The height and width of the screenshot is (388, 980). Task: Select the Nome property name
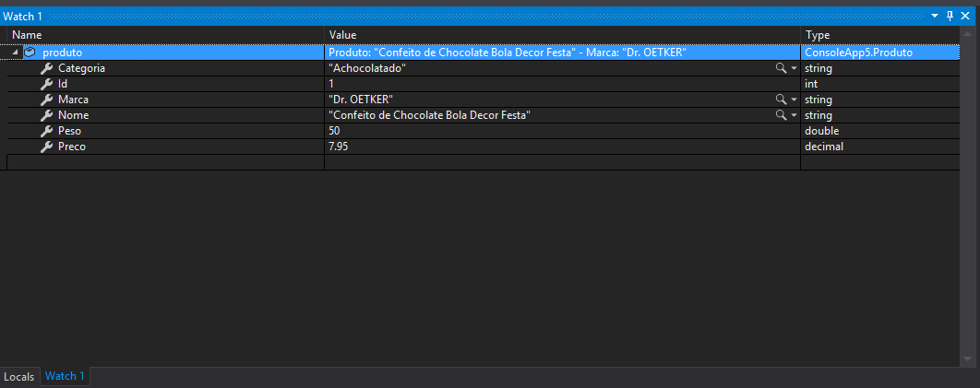[x=73, y=115]
